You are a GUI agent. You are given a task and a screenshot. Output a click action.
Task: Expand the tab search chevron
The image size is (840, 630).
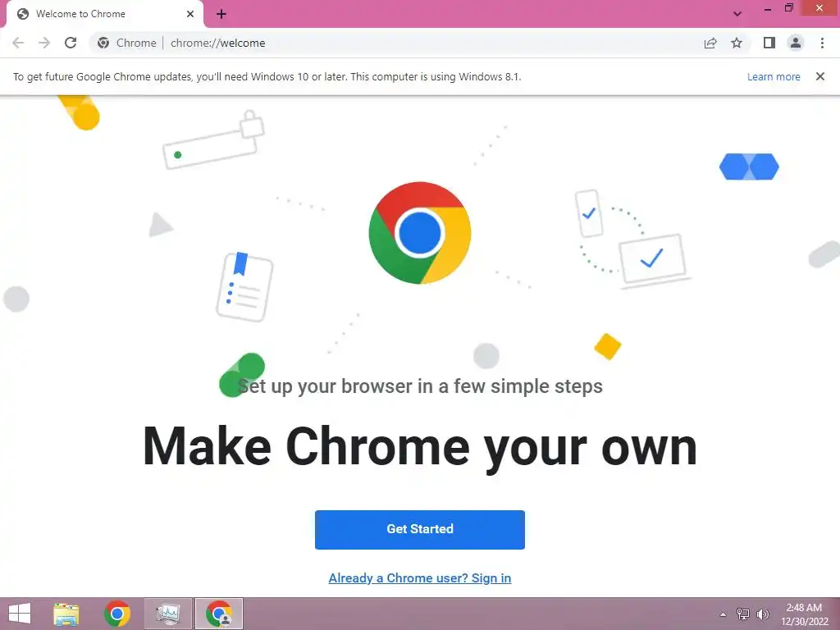pyautogui.click(x=737, y=14)
